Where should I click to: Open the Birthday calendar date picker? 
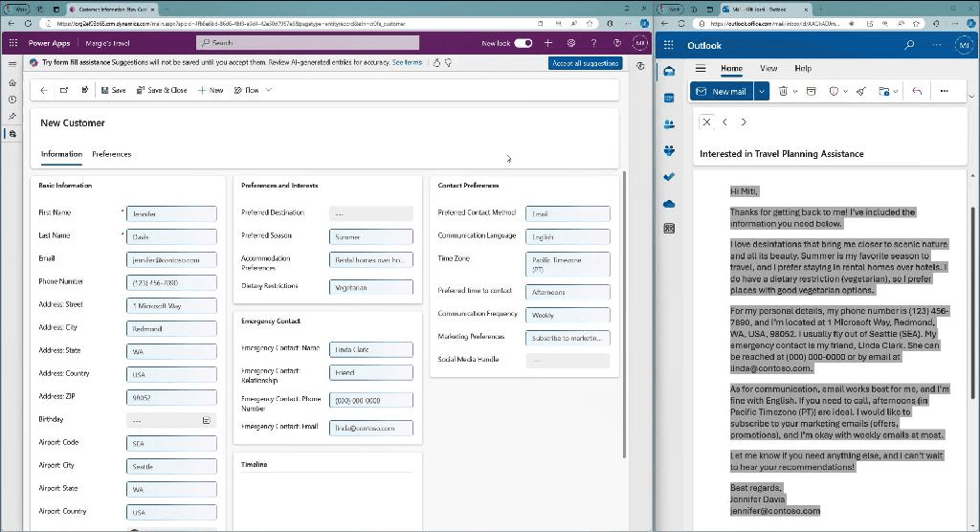[x=206, y=420]
